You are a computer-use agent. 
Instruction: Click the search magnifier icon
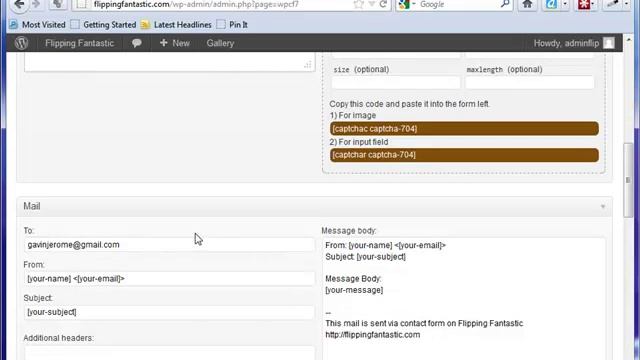point(505,4)
